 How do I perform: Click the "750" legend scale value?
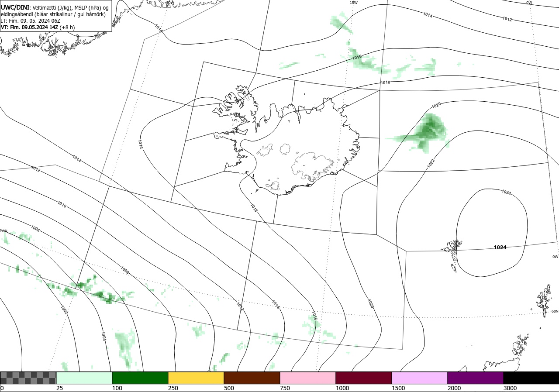[x=284, y=388]
